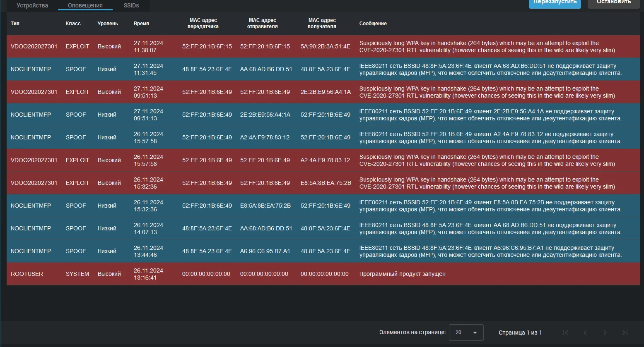644x347 pixels.
Task: Switch to the Устройства tab
Action: [x=32, y=5]
